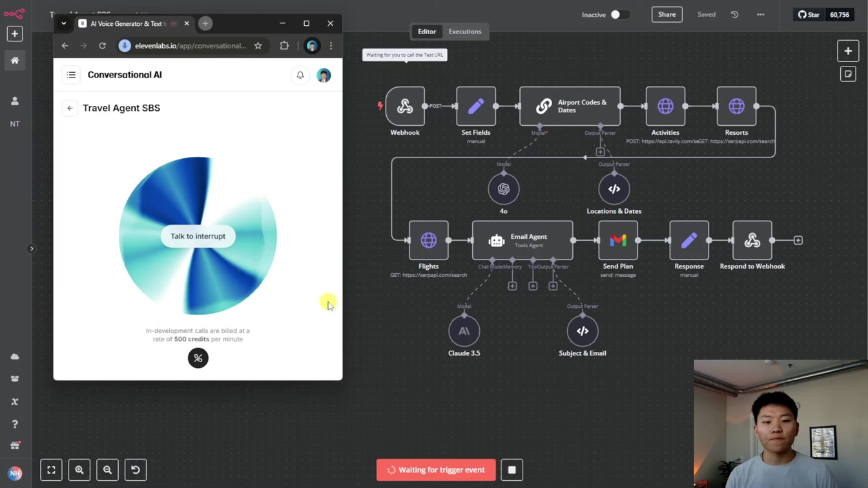Open the NH user avatar menu
Image resolution: width=868 pixels, height=488 pixels.
point(15,473)
